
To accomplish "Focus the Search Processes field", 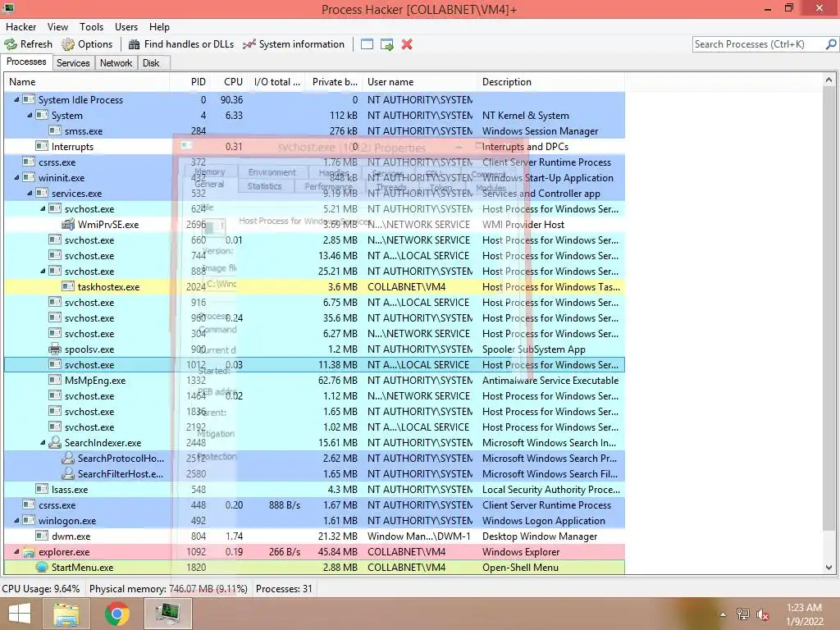I will pyautogui.click(x=758, y=44).
